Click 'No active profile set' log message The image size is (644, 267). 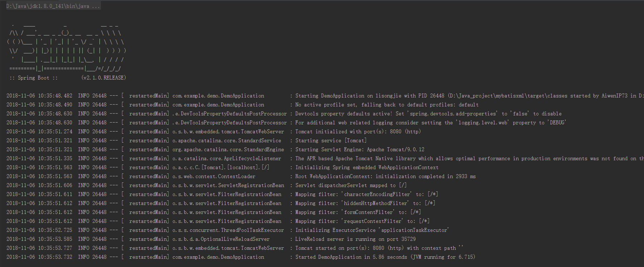(387, 105)
